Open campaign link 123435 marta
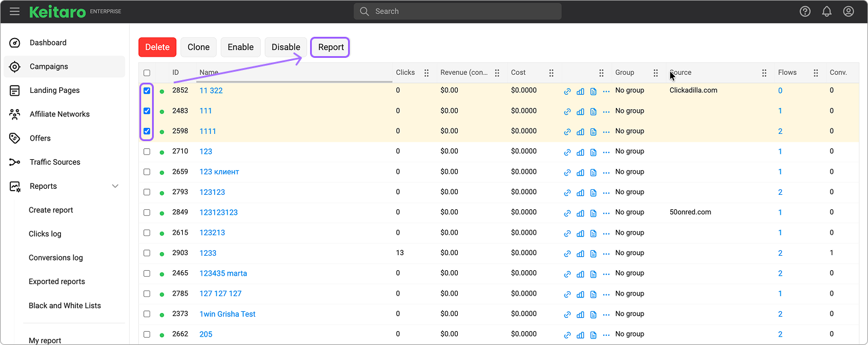 click(x=223, y=273)
